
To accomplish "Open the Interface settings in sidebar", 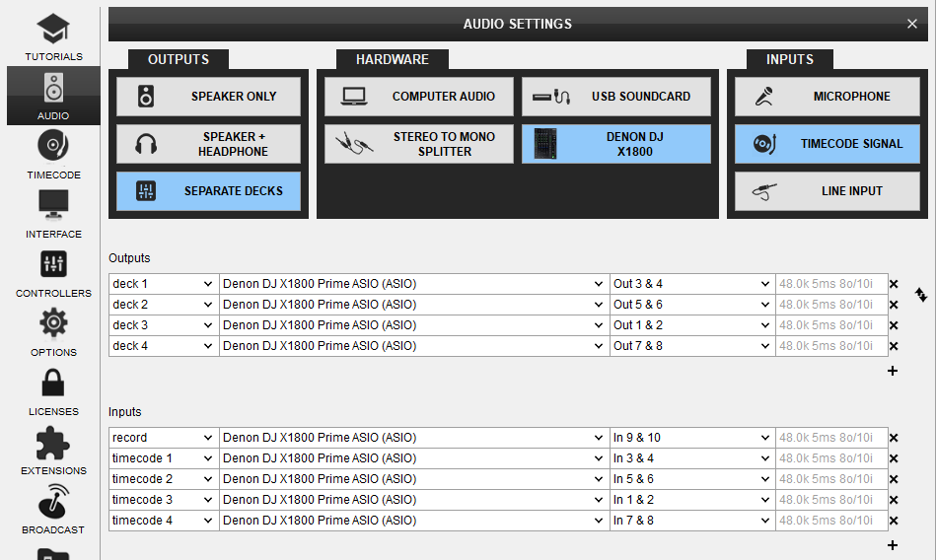I will [53, 214].
